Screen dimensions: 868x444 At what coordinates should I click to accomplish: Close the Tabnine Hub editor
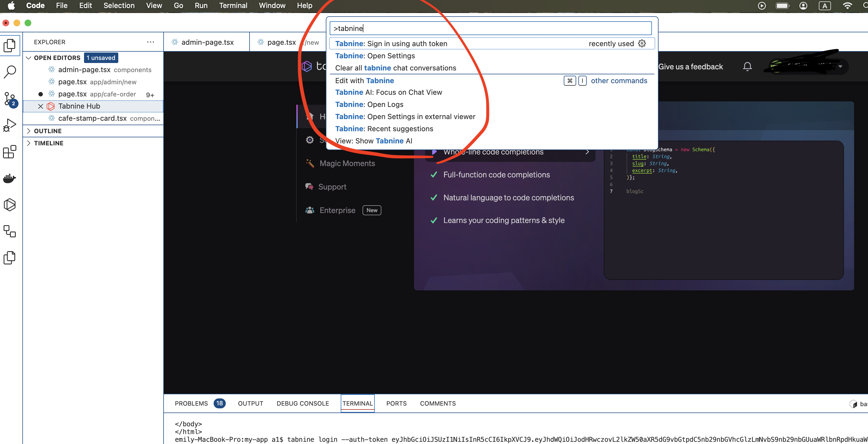point(40,106)
